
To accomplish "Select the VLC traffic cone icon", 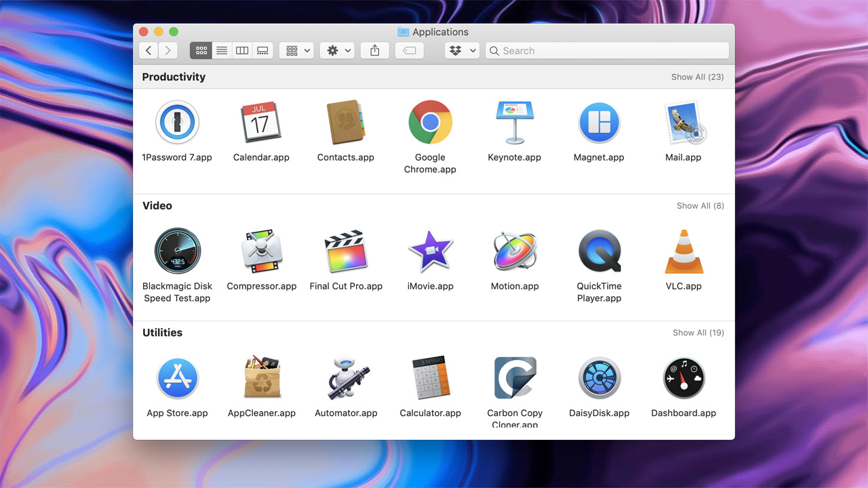I will pyautogui.click(x=684, y=251).
